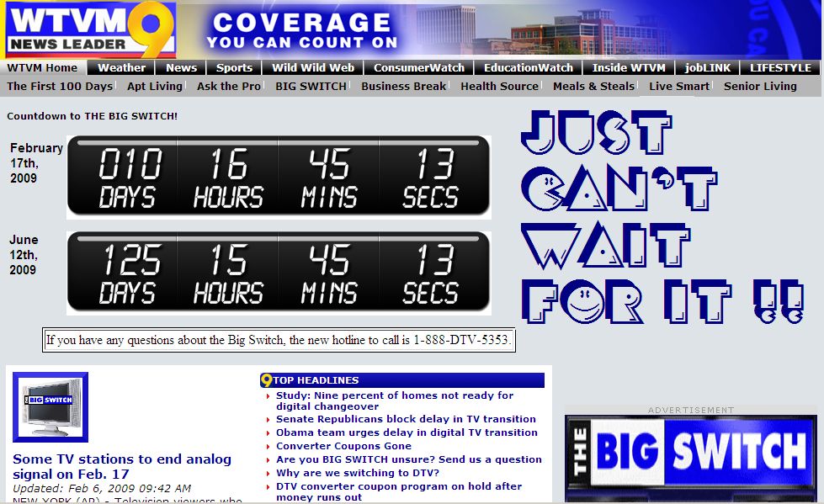This screenshot has width=824, height=504.
Task: Open the News menu item
Action: coord(181,68)
